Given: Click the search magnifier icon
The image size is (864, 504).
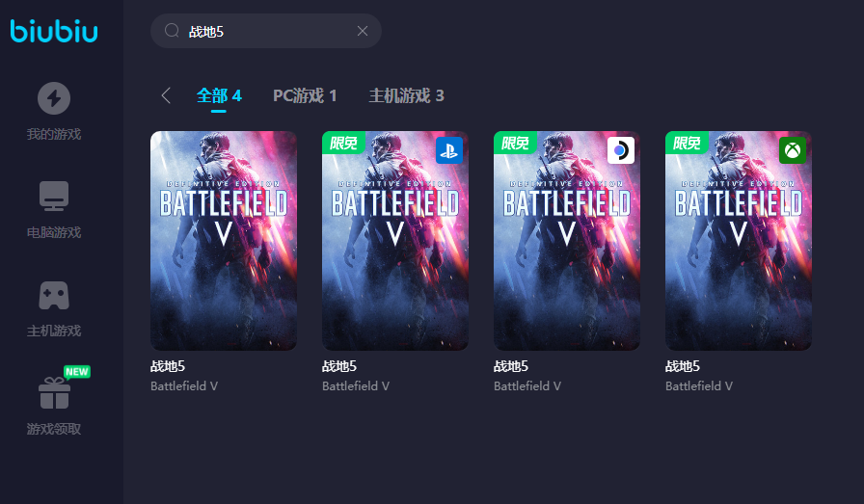Looking at the screenshot, I should point(172,30).
